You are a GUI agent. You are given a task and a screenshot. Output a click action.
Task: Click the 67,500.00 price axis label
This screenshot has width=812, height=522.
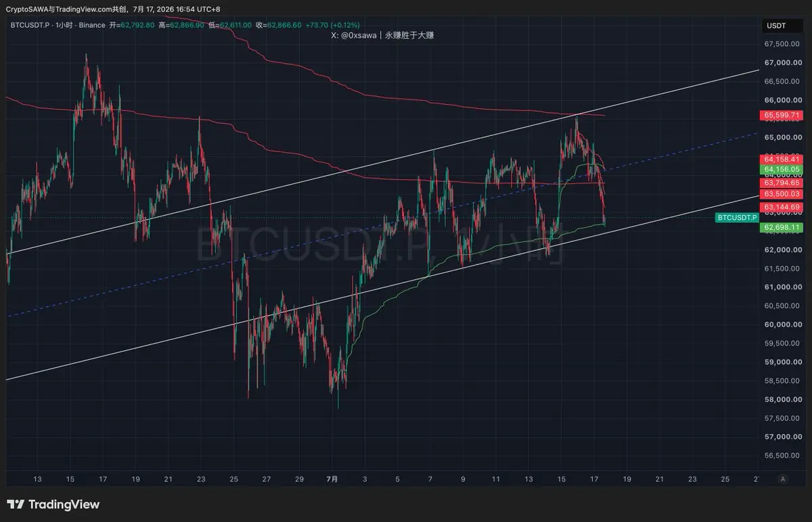pyautogui.click(x=783, y=44)
